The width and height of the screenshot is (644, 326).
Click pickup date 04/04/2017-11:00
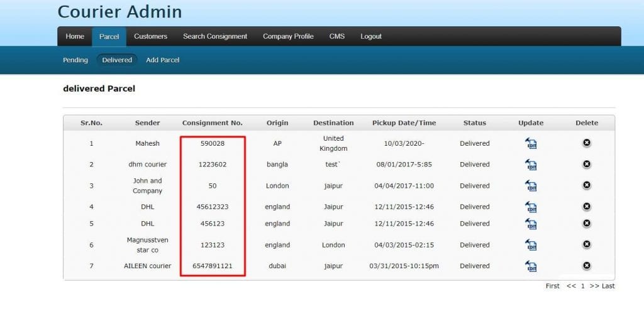404,186
